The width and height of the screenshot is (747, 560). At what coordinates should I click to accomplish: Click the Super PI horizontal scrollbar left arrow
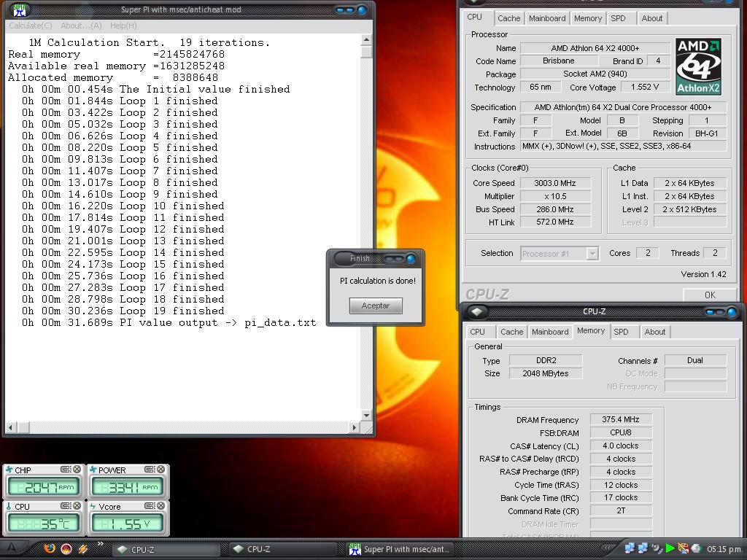pyautogui.click(x=10, y=427)
